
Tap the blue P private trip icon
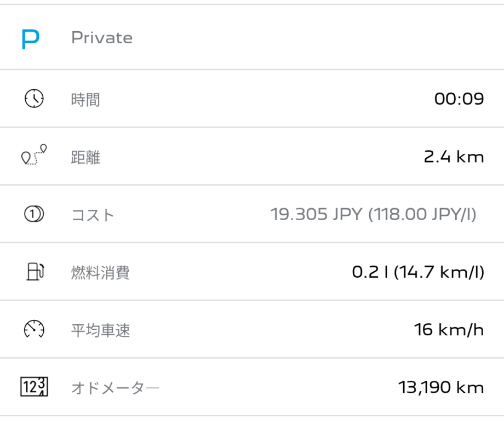[x=31, y=38]
